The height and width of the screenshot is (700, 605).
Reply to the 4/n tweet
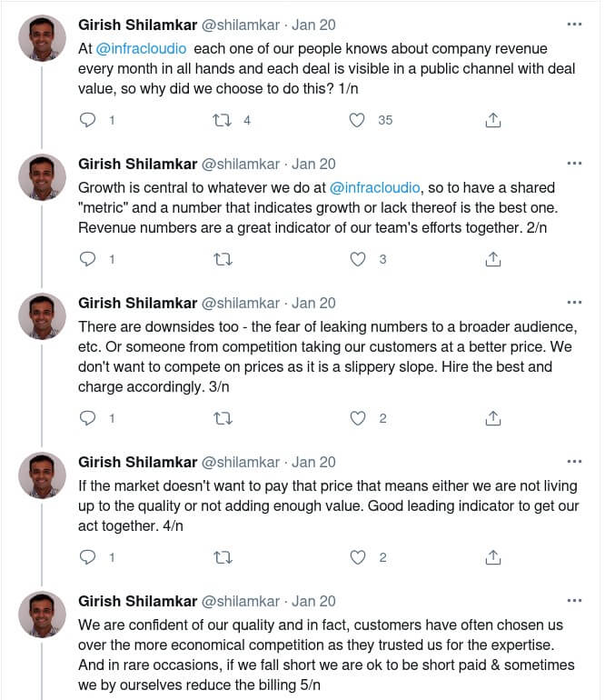pyautogui.click(x=87, y=557)
